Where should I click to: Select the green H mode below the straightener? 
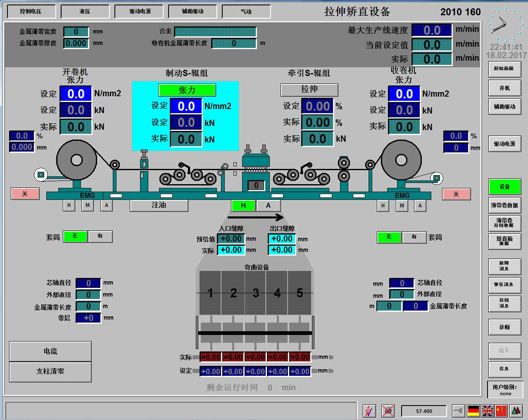point(243,205)
